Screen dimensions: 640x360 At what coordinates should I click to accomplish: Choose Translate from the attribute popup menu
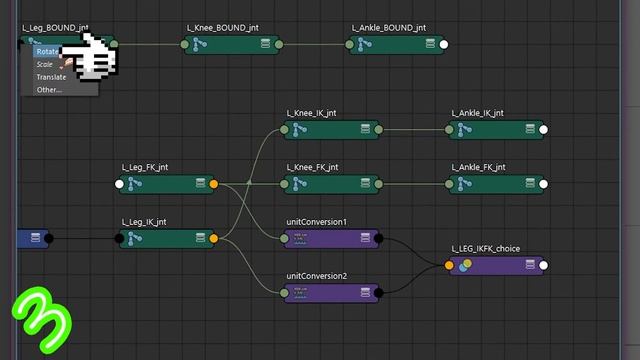pyautogui.click(x=51, y=77)
